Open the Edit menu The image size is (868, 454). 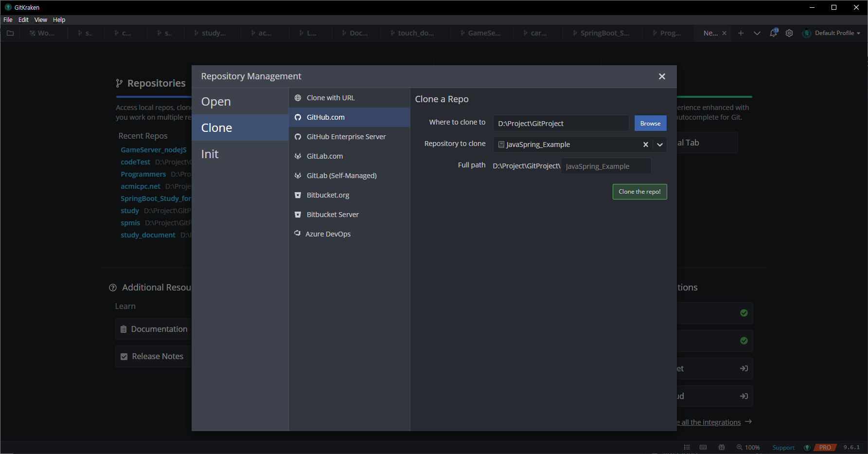point(23,19)
